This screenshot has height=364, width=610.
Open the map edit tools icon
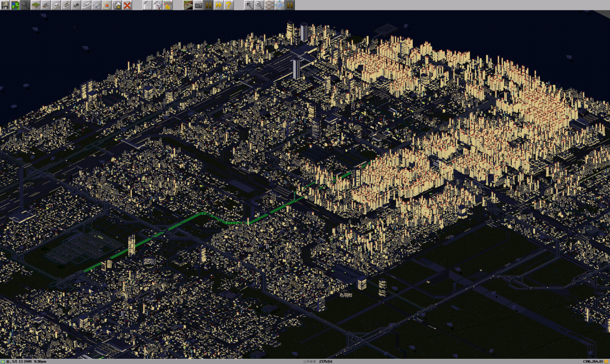117,5
